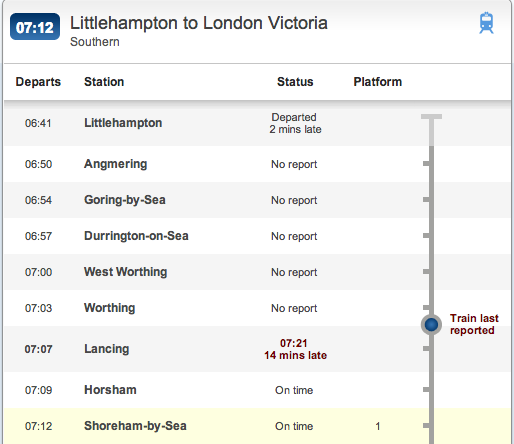Image resolution: width=514 pixels, height=444 pixels.
Task: Choose the West Worthing station
Action: [126, 272]
